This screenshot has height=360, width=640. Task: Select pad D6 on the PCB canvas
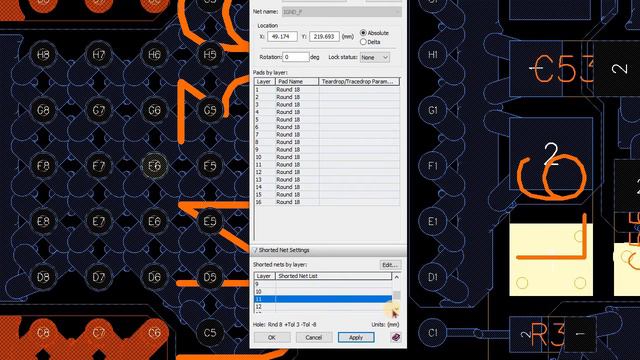(x=154, y=277)
